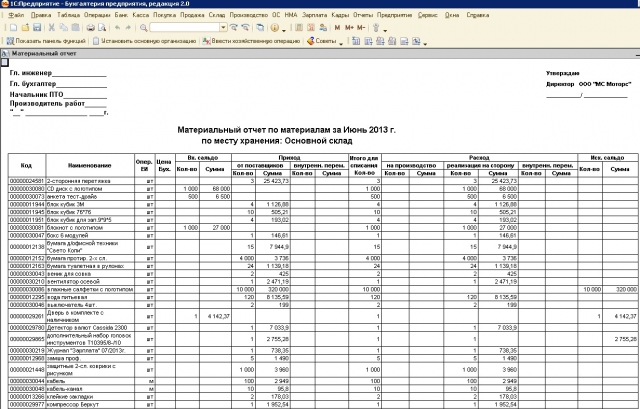Image resolution: width=640 pixels, height=409 pixels.
Task: Open the Таблица menu
Action: tap(69, 15)
